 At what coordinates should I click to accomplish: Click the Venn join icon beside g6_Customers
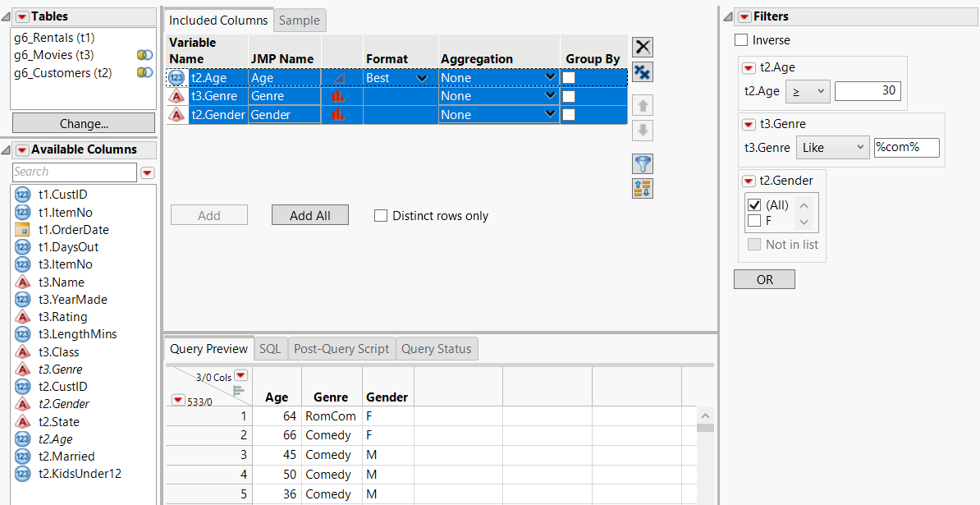[144, 72]
